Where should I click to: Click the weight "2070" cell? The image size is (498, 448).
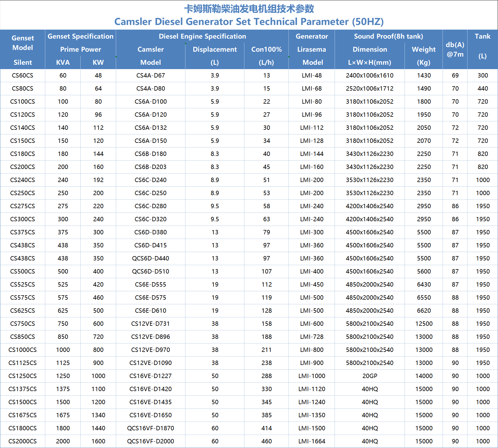coord(424,141)
